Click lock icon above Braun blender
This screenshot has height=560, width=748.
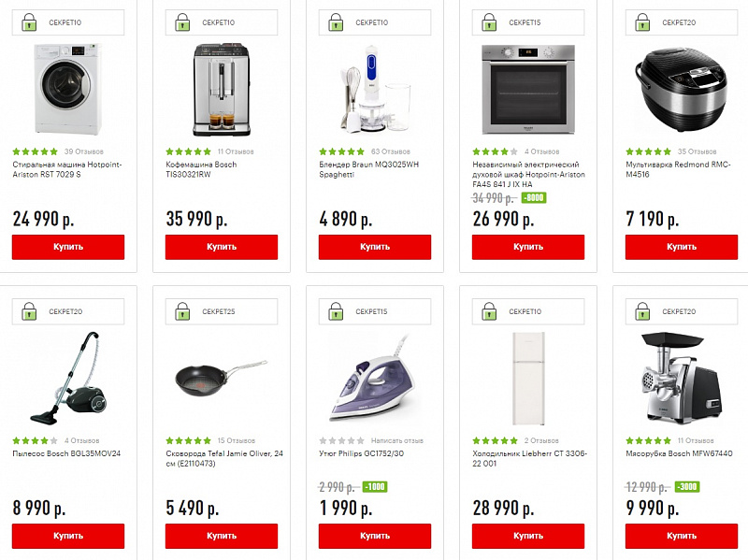click(337, 22)
